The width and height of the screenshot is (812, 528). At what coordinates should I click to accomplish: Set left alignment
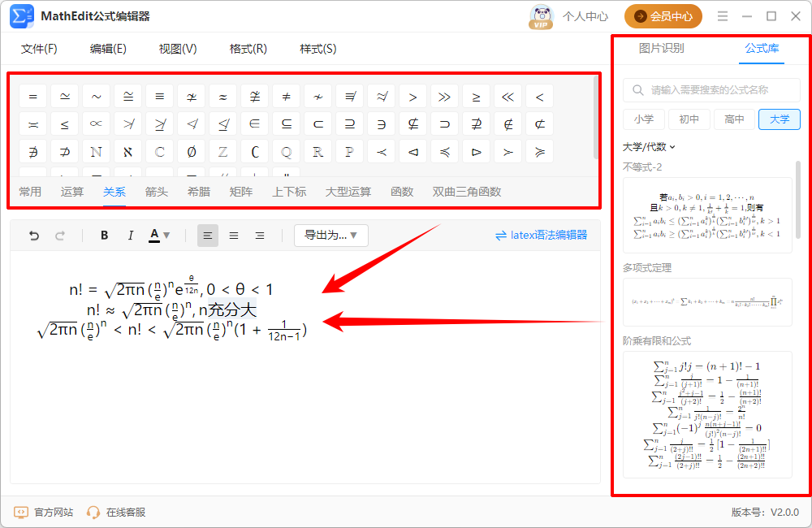[x=208, y=236]
